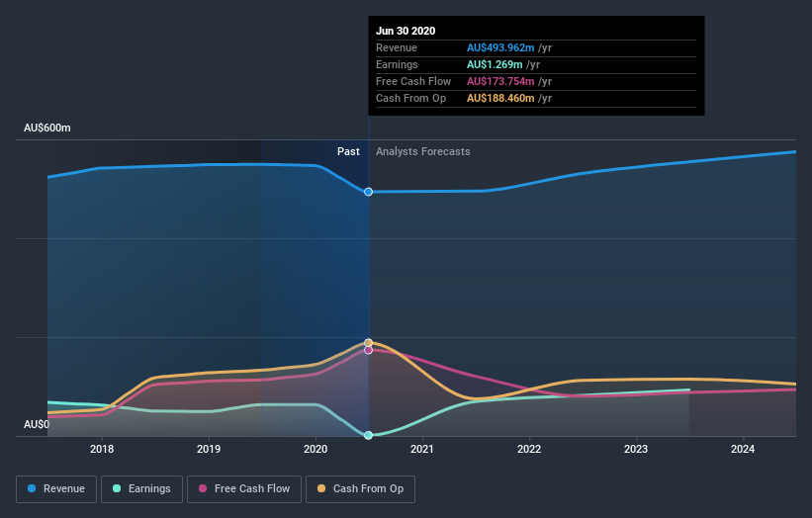
Task: Toggle the Revenue series legend button
Action: (x=56, y=489)
